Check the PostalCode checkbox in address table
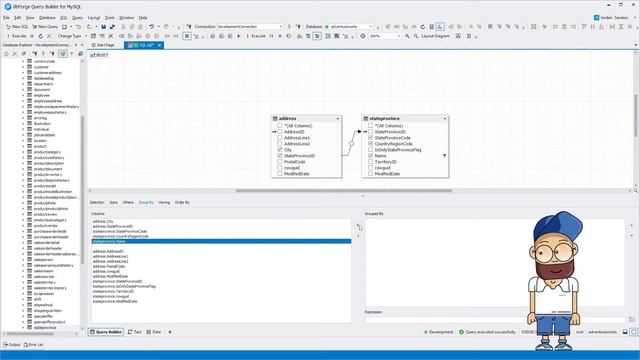This screenshot has height=360, width=640. click(x=280, y=162)
